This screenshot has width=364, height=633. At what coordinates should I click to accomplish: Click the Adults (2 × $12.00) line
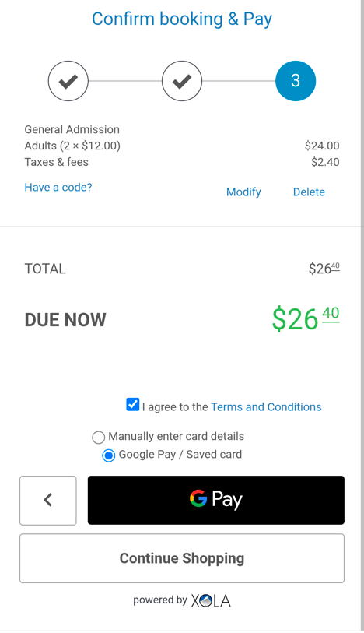pos(72,146)
